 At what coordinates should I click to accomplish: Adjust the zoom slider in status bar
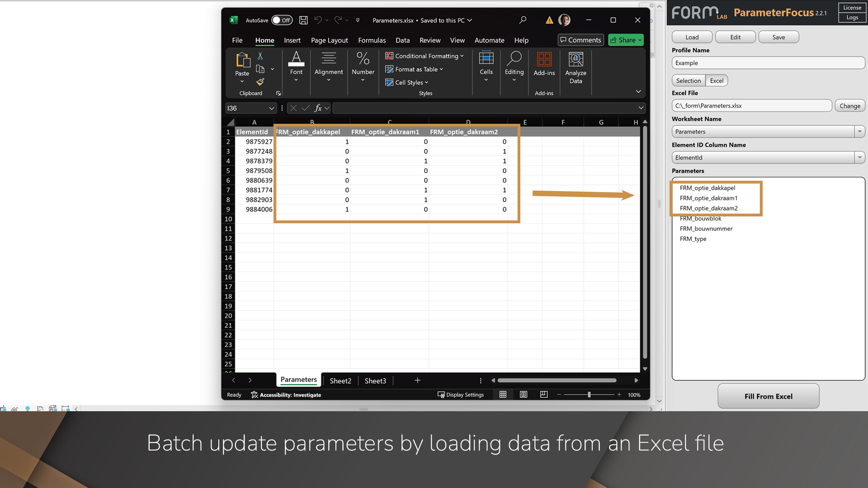[x=589, y=394]
